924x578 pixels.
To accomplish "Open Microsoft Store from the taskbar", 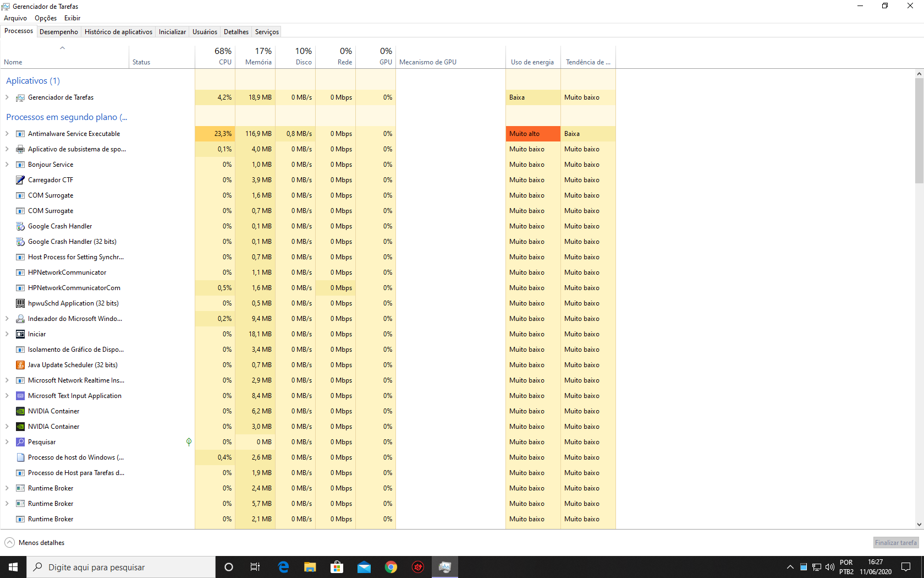I will pos(337,567).
